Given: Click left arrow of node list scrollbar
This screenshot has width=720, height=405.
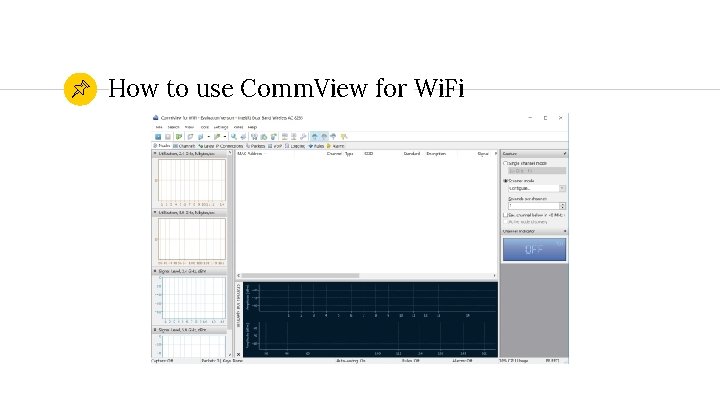Looking at the screenshot, I should (x=238, y=276).
